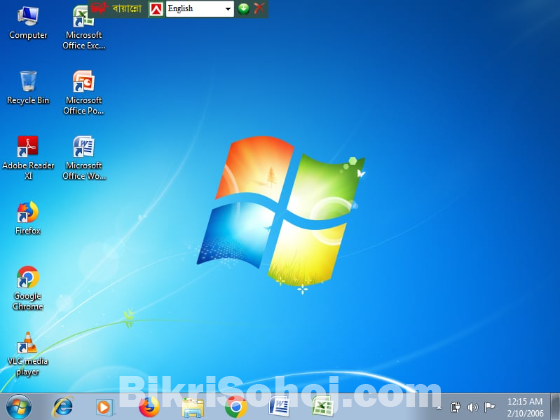
Task: Select the Firefox desktop shortcut
Action: pos(28,218)
